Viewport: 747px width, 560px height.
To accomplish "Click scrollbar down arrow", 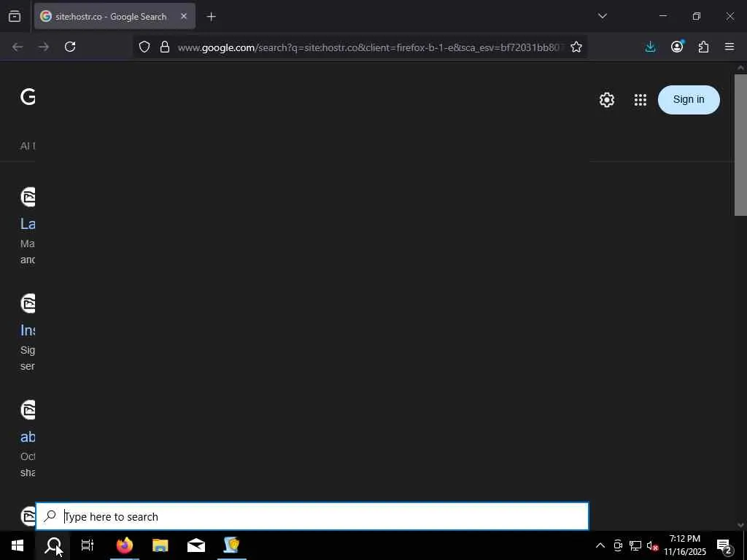I will click(740, 525).
